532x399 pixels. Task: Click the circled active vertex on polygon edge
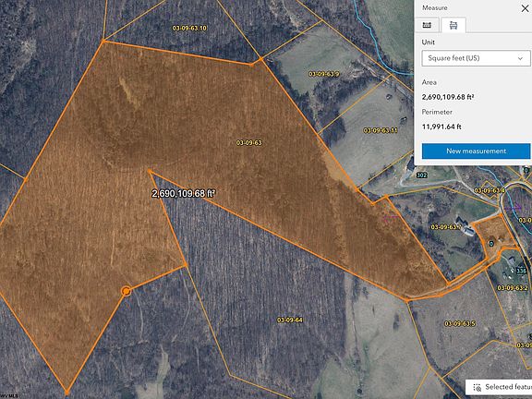127,291
